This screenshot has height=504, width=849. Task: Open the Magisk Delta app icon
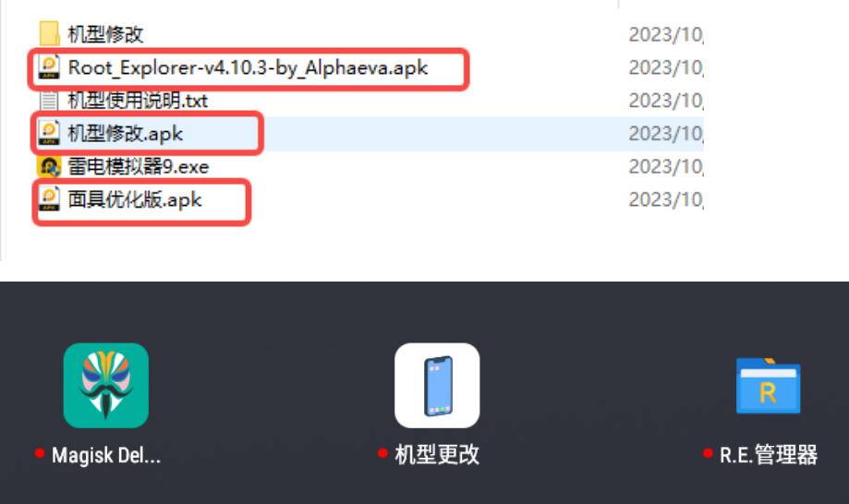pos(106,386)
